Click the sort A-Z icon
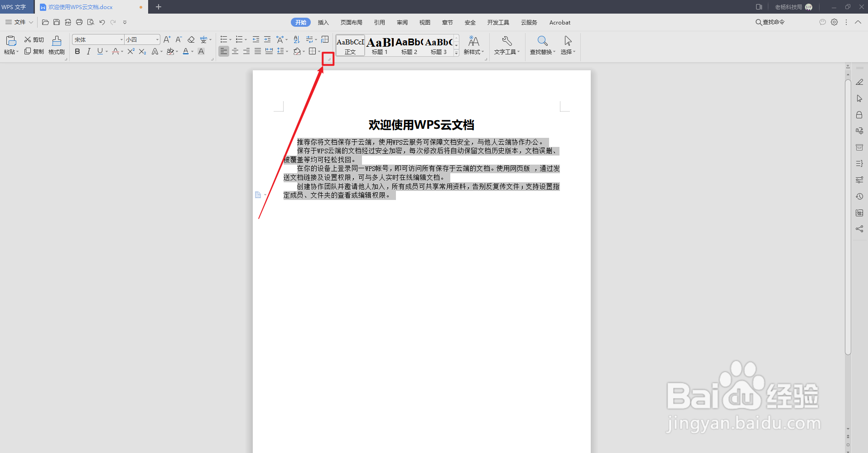The height and width of the screenshot is (453, 868). (297, 39)
